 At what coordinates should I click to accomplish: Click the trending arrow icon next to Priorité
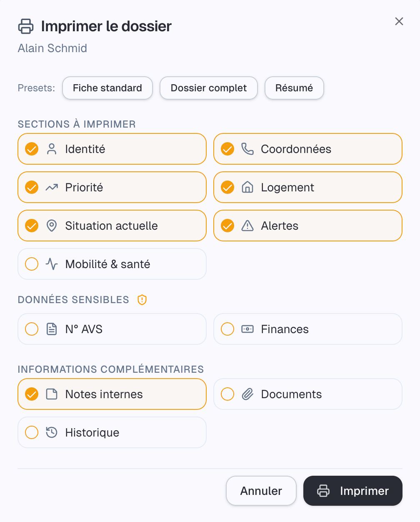pyautogui.click(x=52, y=187)
